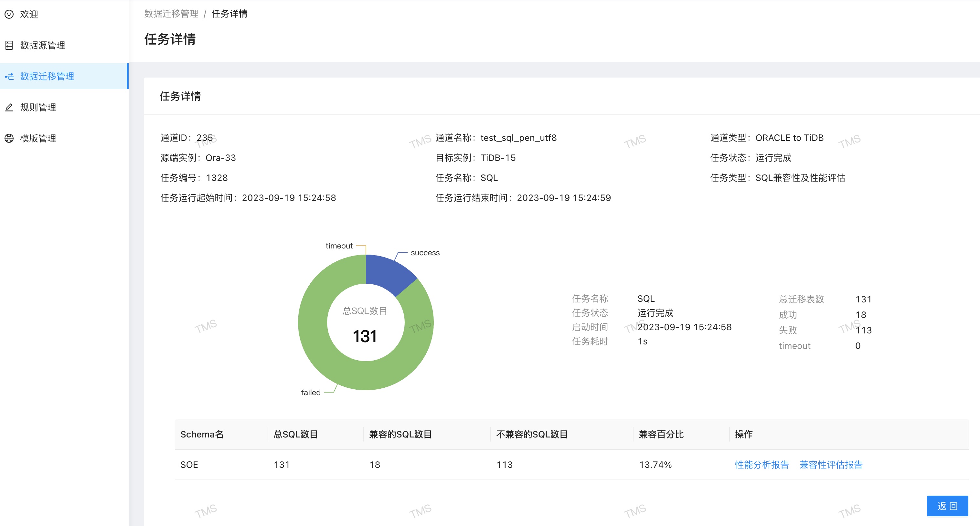Click the smiley icon beside 欢迎
Image resolution: width=980 pixels, height=526 pixels.
tap(9, 14)
